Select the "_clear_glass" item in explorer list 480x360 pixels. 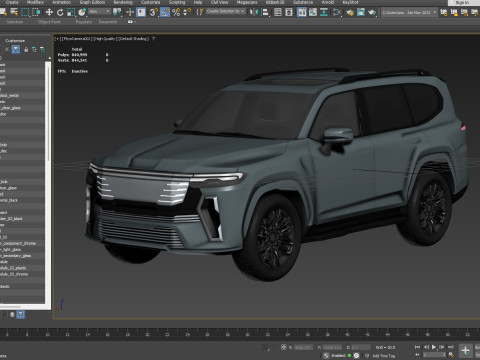pos(22,108)
